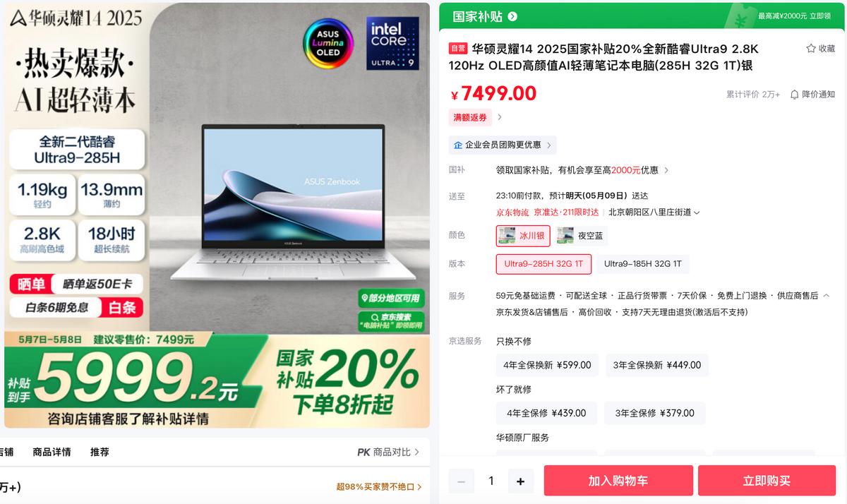Image resolution: width=847 pixels, height=504 pixels.
Task: Click the plus quantity button
Action: 521,481
